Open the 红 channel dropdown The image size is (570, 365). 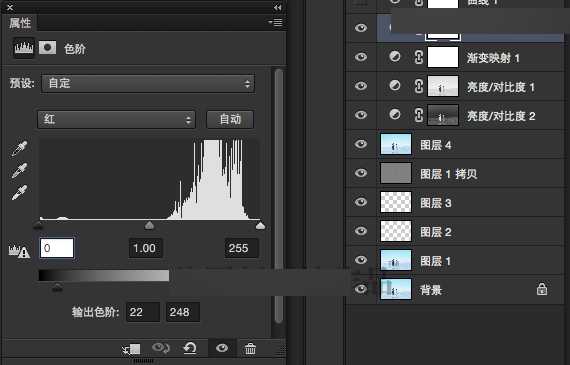[x=116, y=119]
